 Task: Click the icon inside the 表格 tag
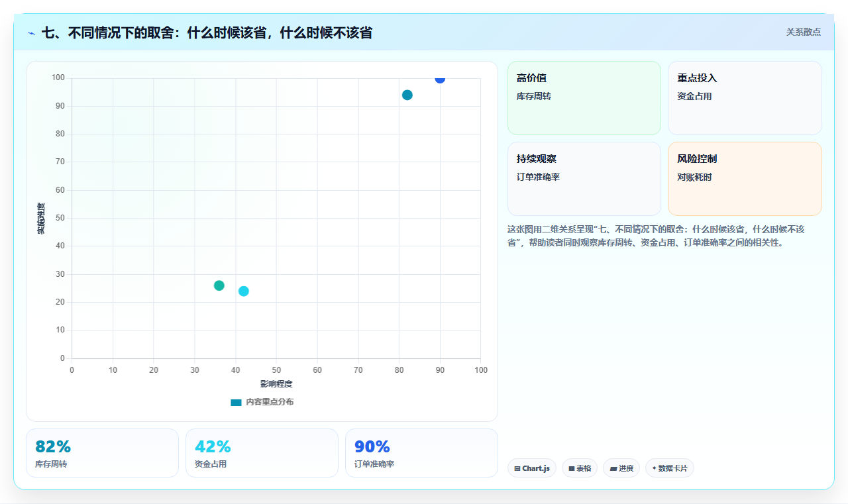tap(572, 468)
